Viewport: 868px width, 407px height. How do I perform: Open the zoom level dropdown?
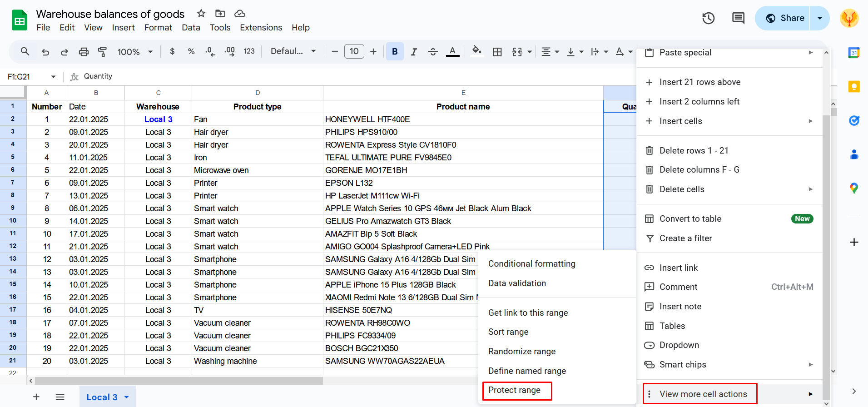135,52
